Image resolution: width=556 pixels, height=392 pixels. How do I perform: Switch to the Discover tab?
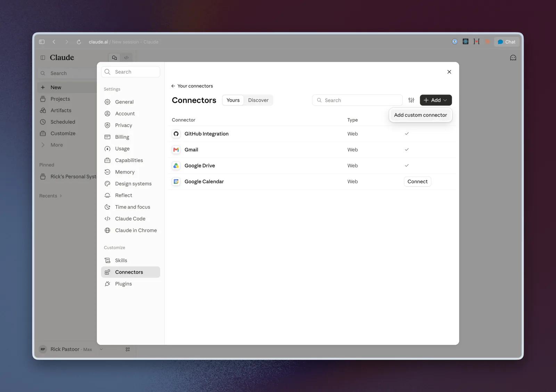pyautogui.click(x=258, y=100)
